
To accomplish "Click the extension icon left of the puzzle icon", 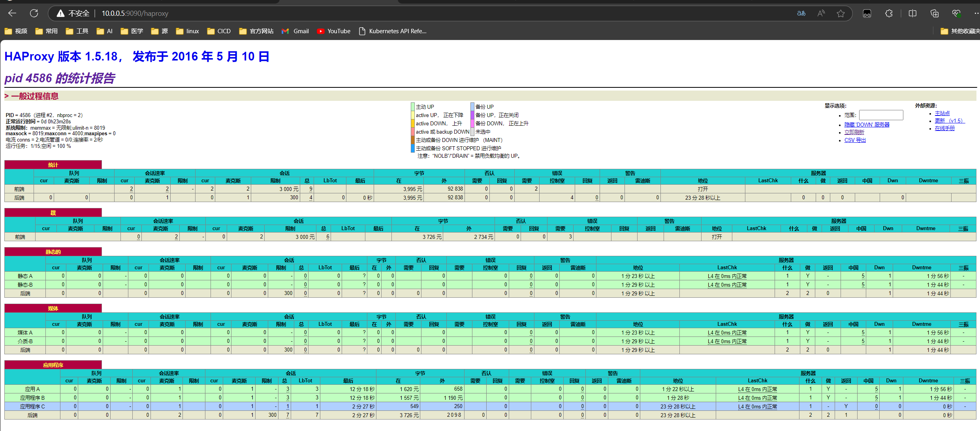I will 867,13.
